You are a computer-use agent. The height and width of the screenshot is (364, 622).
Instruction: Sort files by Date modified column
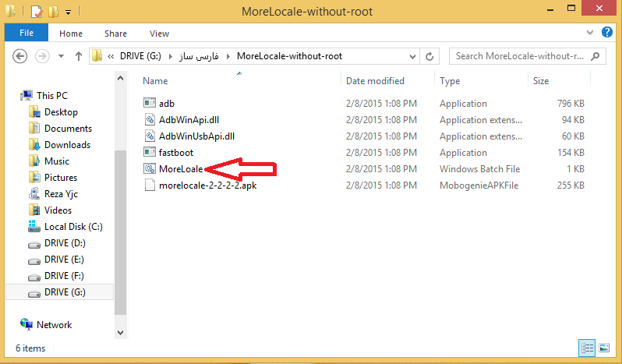point(375,81)
